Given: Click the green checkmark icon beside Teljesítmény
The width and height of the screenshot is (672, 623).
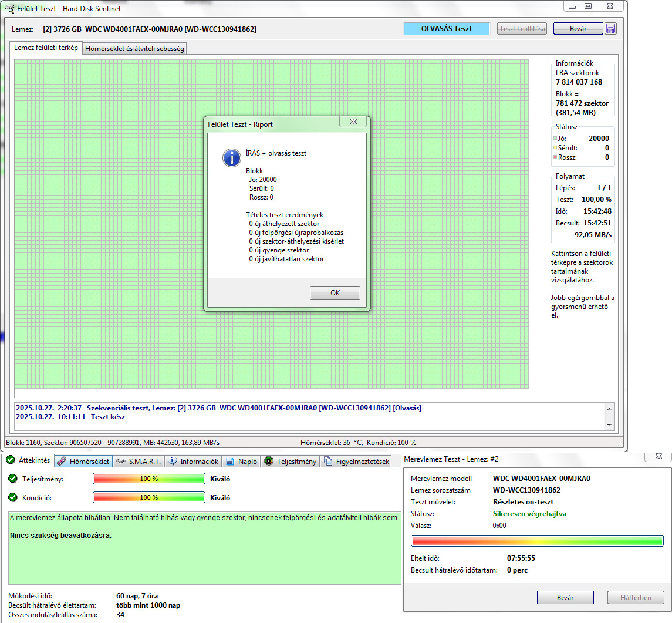Looking at the screenshot, I should pyautogui.click(x=13, y=479).
